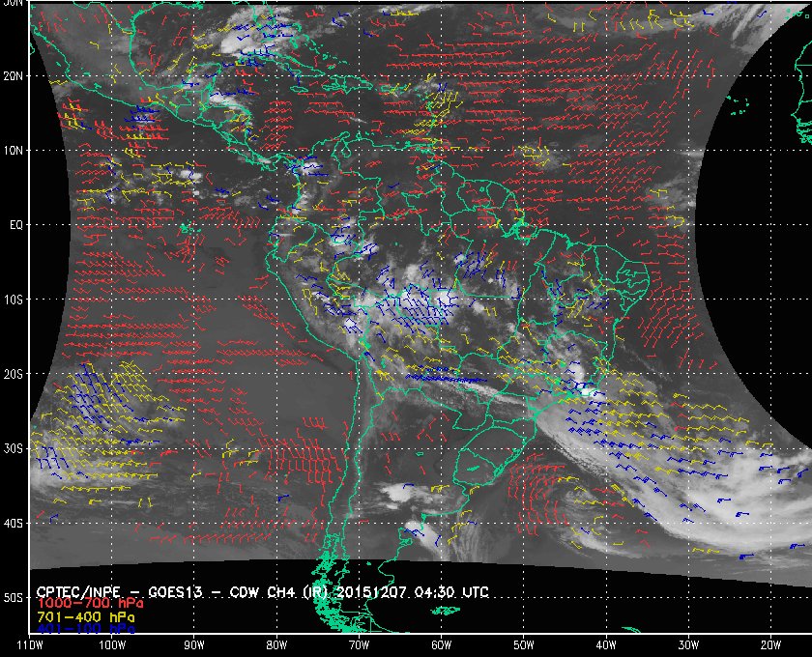Viewport: 812px width, 657px height.
Task: Click the 50W longitude label
Action: 524,645
